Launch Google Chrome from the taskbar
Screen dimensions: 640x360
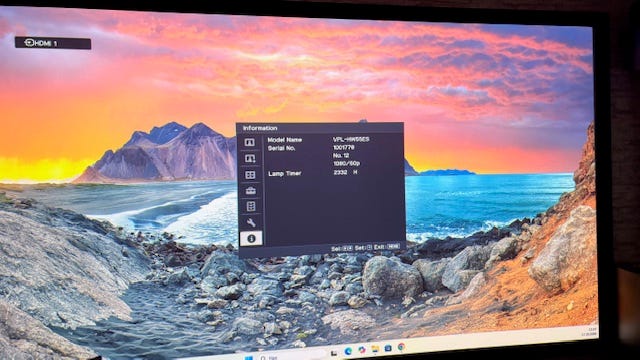[402, 347]
